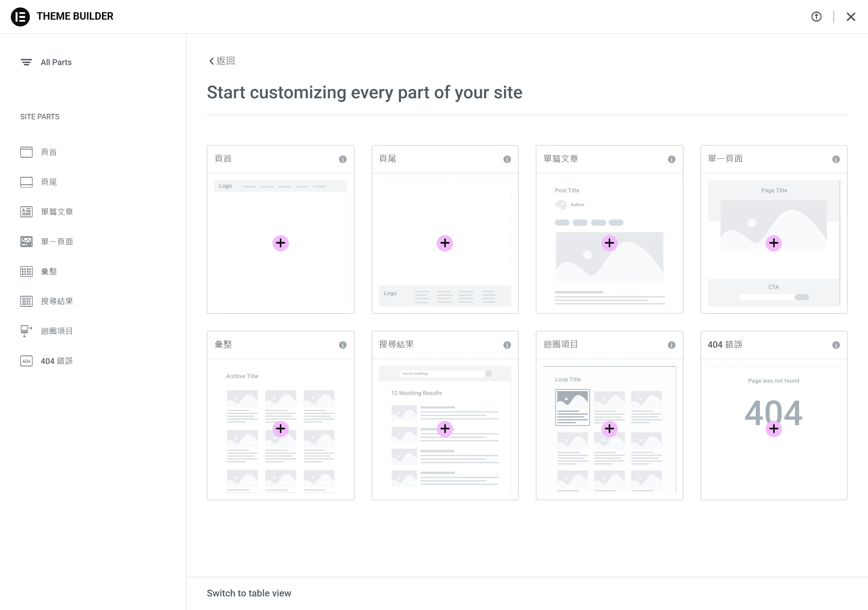
Task: Add new 迴圈項目 loop template plus button
Action: pos(609,429)
